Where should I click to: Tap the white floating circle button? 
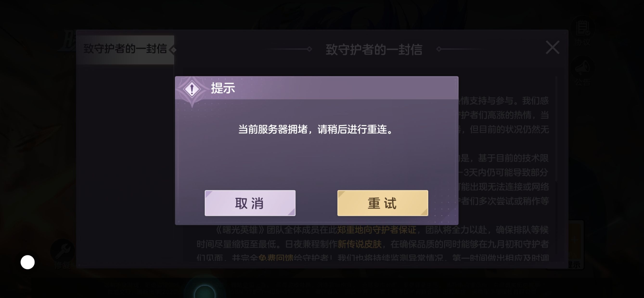[27, 262]
